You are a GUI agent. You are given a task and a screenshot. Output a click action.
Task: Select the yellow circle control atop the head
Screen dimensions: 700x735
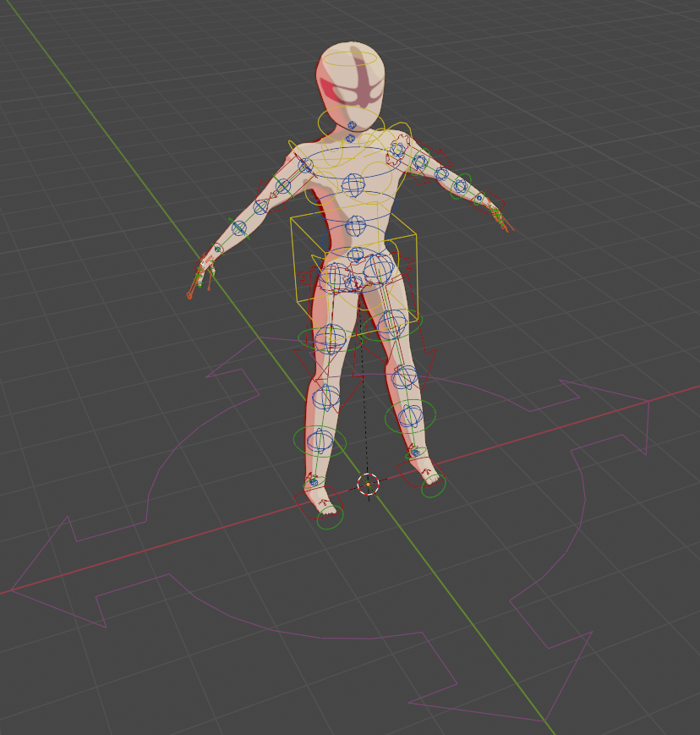(349, 59)
